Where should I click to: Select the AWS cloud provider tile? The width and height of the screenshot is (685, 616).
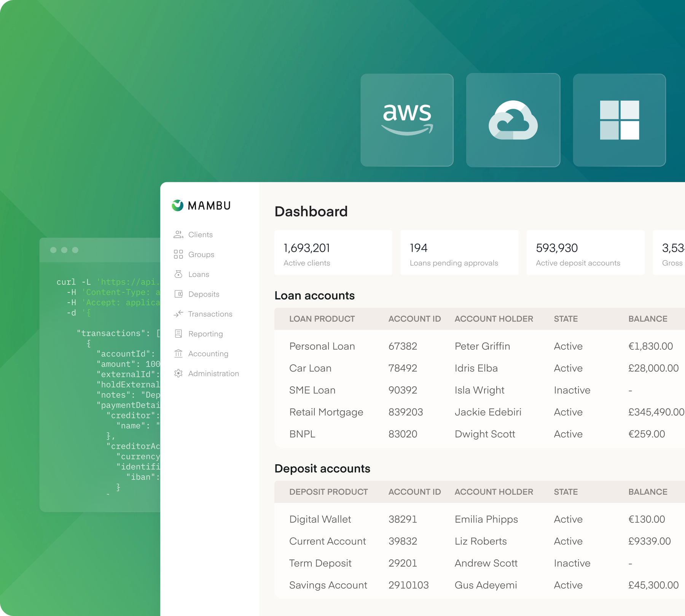click(407, 120)
